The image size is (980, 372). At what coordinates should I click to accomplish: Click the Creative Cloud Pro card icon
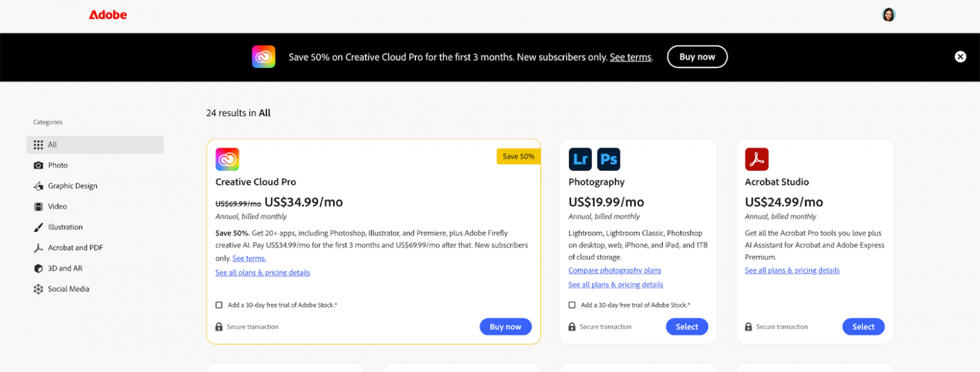tap(227, 159)
